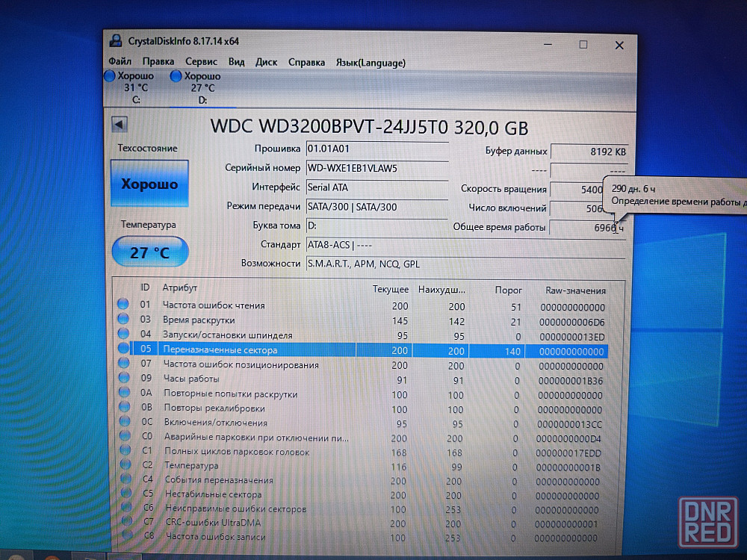Click the Буква тома field D:
Screen dimensions: 747x560
click(x=376, y=225)
